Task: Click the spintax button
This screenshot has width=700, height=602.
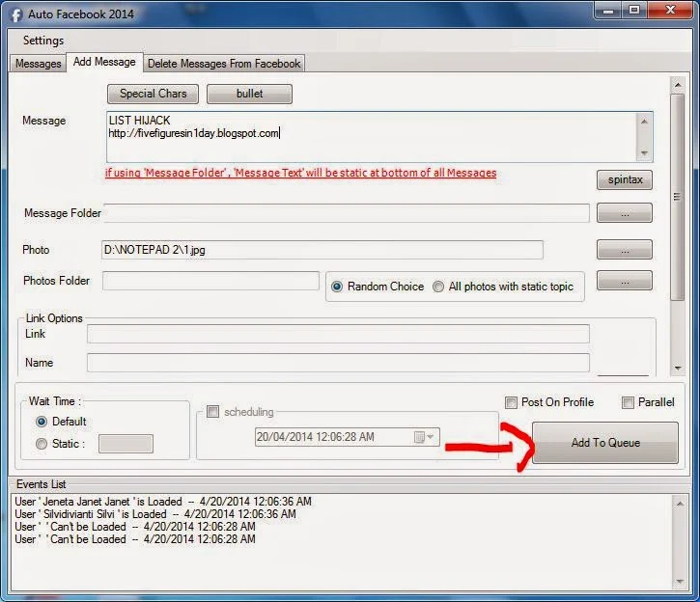Action: click(x=625, y=179)
